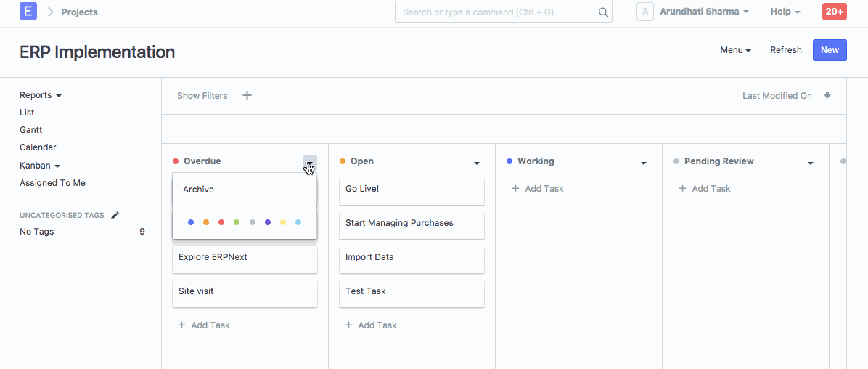The width and height of the screenshot is (868, 369).
Task: Open the Working column dropdown arrow
Action: point(644,163)
